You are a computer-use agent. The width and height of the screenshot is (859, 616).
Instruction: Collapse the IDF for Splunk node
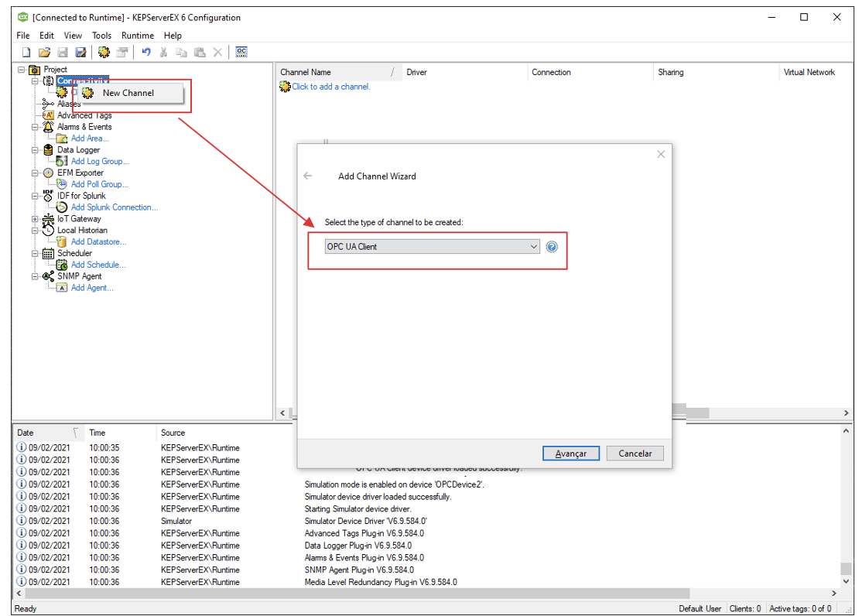coord(35,196)
